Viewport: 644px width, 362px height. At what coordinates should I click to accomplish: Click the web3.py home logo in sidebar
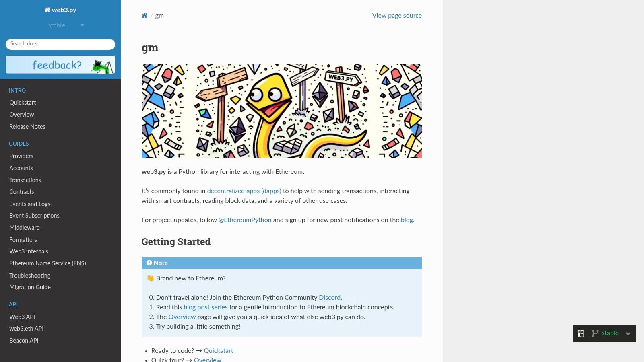pos(60,10)
